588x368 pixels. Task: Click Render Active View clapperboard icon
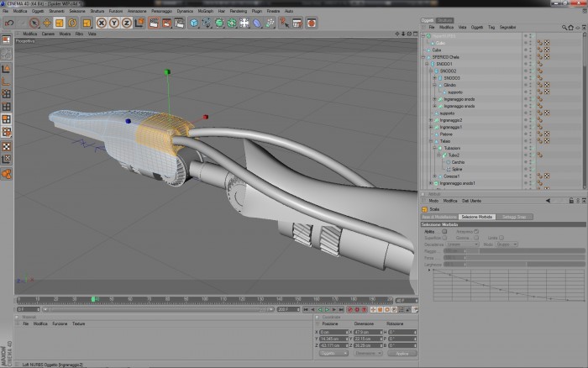pos(154,24)
